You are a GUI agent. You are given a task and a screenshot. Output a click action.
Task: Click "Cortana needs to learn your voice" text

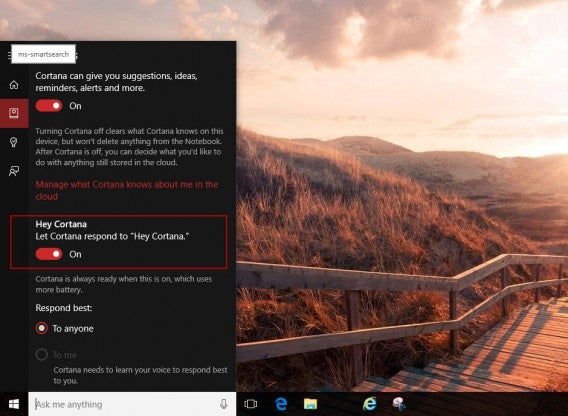(141, 375)
